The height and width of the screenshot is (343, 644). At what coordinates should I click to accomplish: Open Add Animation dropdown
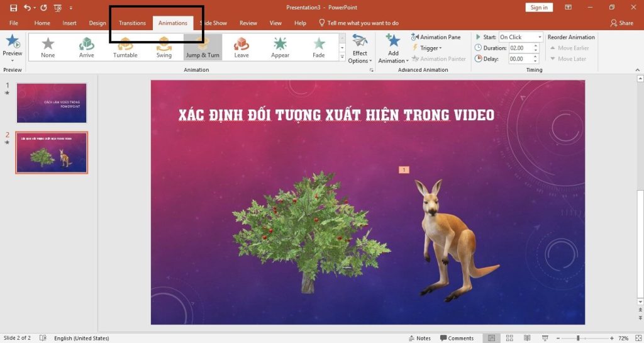tap(393, 49)
